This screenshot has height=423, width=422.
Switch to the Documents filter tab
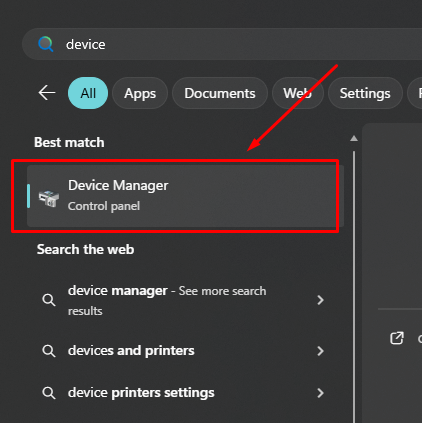tap(220, 93)
